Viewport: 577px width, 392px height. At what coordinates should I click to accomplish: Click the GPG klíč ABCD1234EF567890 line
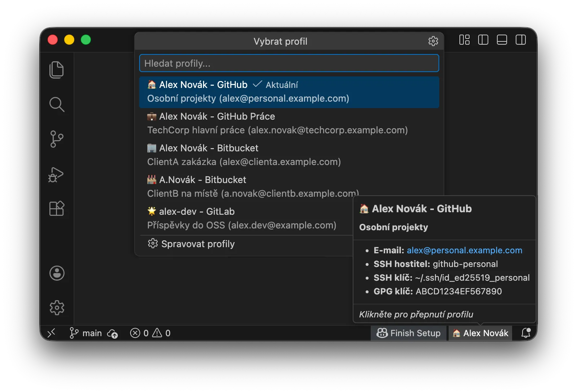coord(438,291)
